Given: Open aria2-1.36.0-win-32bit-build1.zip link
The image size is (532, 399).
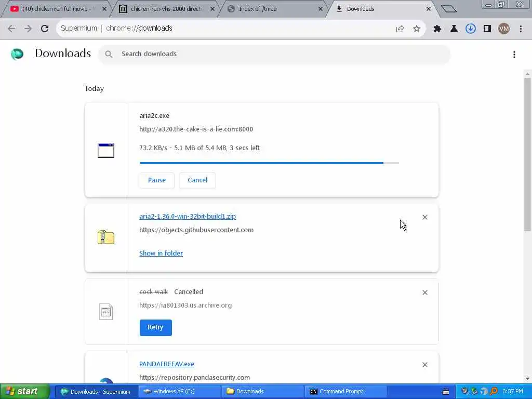Looking at the screenshot, I should [188, 217].
